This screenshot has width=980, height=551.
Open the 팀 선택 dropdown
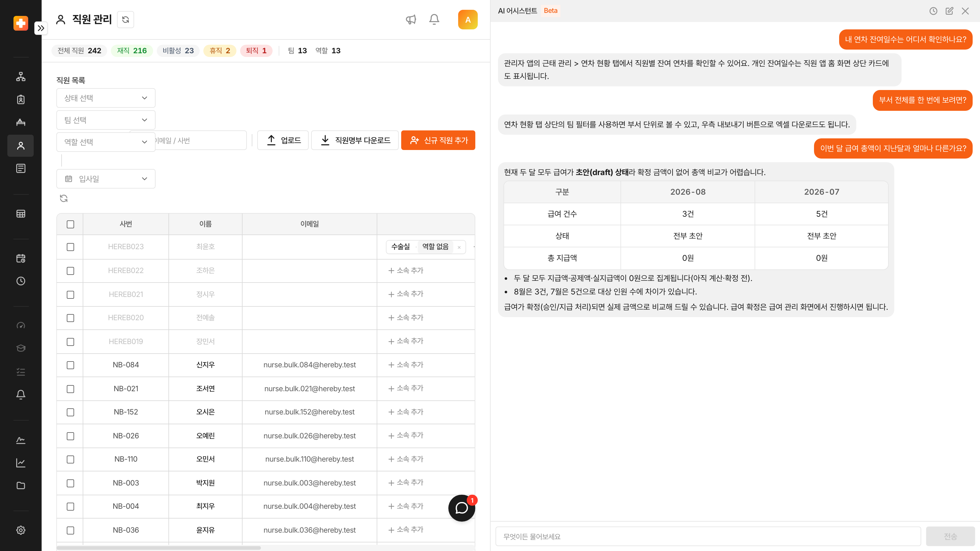coord(106,120)
